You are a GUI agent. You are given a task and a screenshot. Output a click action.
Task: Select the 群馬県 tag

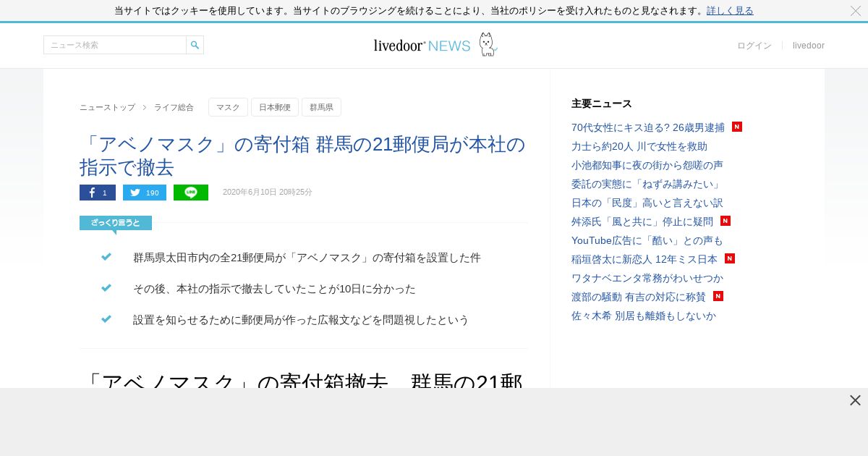click(x=321, y=107)
